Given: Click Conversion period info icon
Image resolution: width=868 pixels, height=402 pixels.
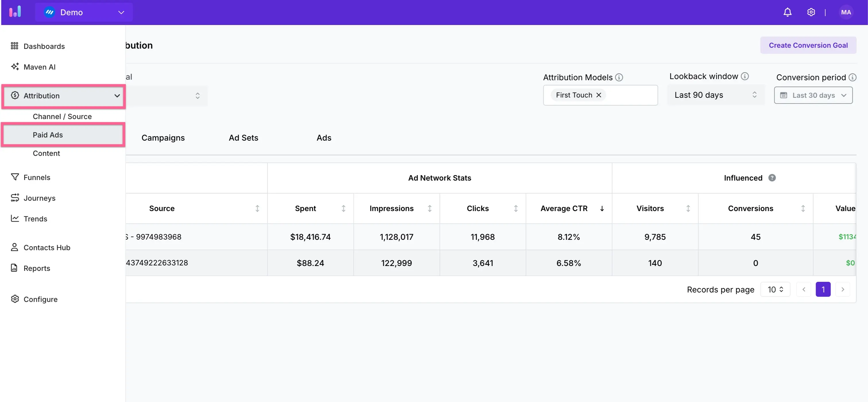Looking at the screenshot, I should (852, 78).
